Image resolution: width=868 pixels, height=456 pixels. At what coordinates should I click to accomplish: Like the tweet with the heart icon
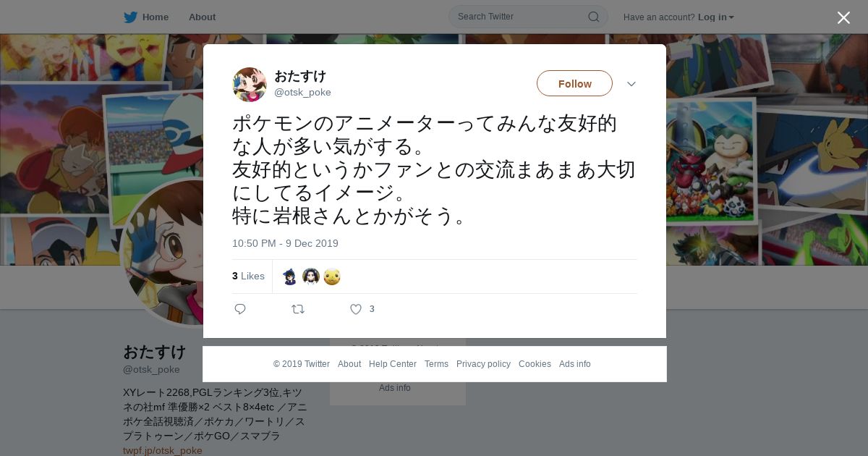coord(356,309)
